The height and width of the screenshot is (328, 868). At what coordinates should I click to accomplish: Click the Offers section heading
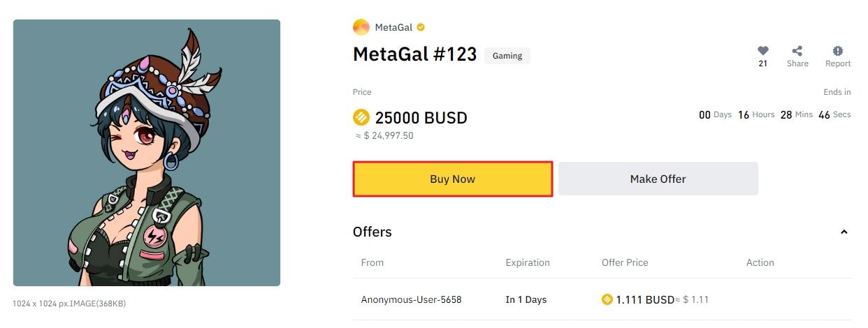tap(372, 232)
